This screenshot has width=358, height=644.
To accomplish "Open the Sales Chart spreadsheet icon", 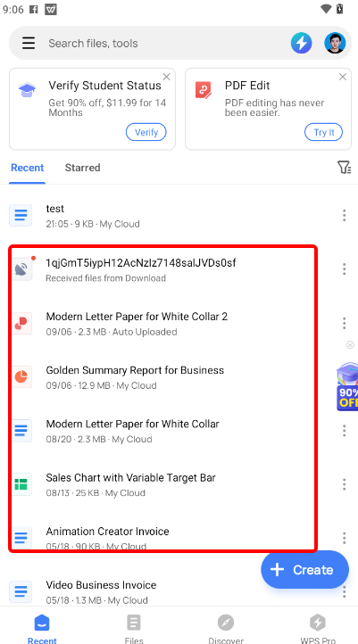I will point(21,484).
